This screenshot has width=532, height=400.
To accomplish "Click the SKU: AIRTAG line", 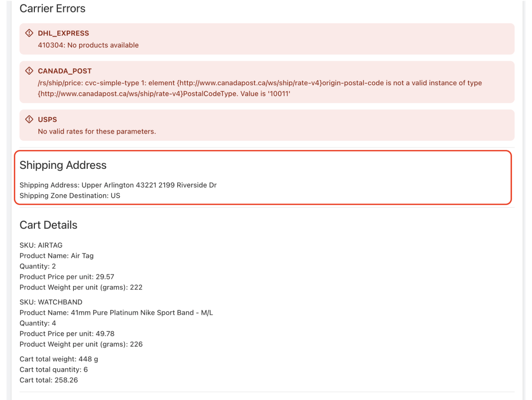I will (41, 245).
